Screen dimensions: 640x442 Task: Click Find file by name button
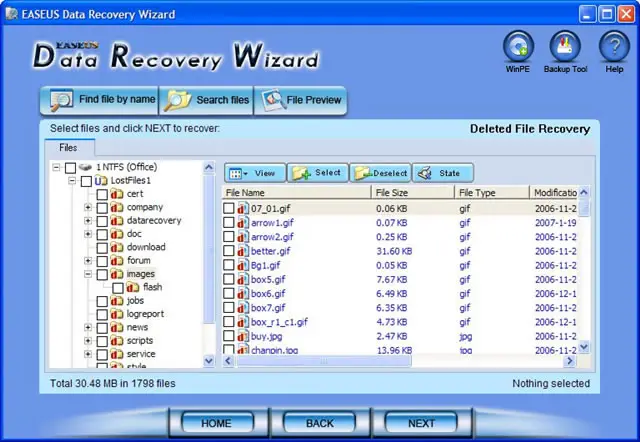point(99,100)
